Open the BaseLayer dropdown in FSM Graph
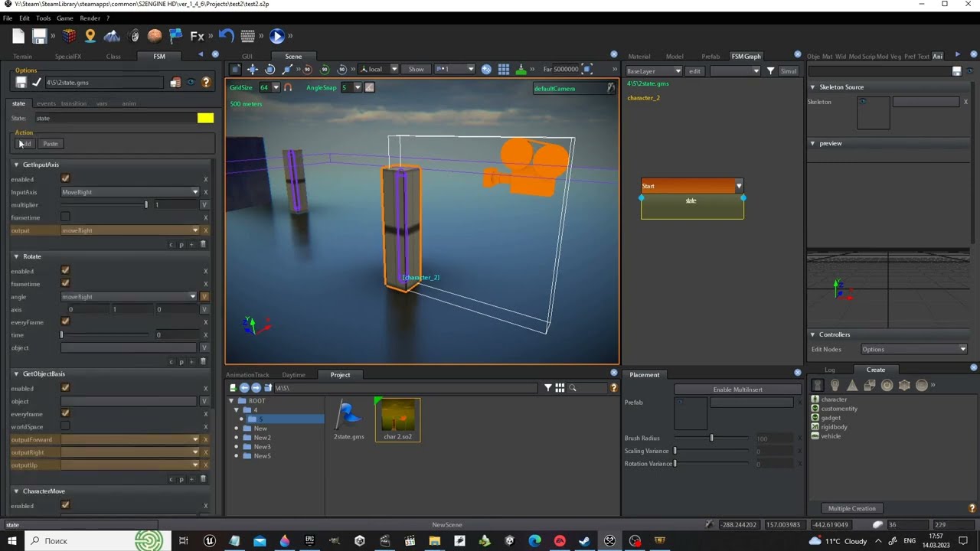Viewport: 980px width, 551px height. (x=654, y=71)
